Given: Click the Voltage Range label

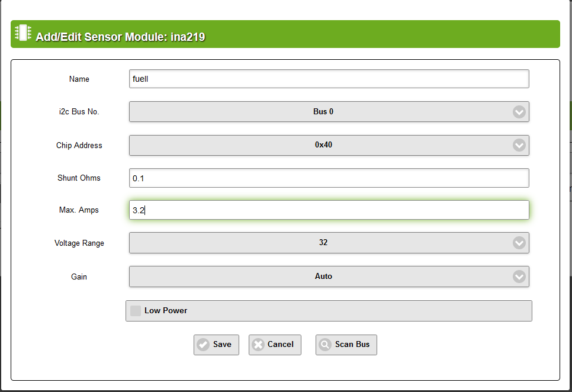Looking at the screenshot, I should click(79, 243).
